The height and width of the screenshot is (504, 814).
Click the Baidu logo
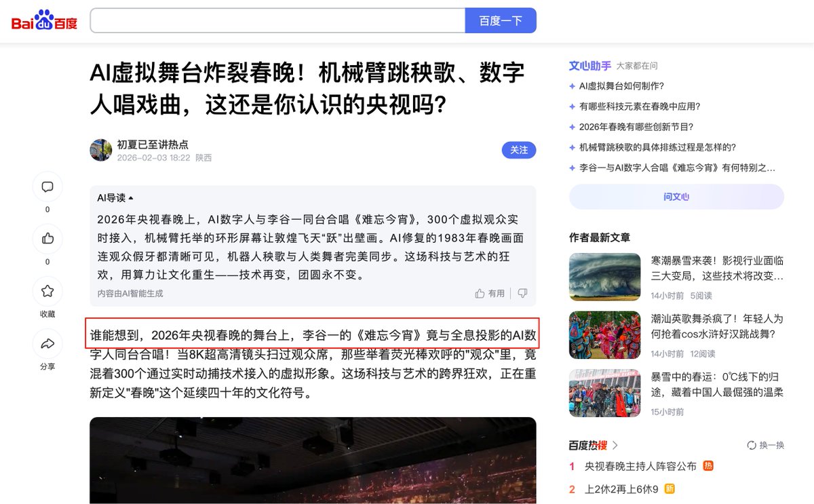tap(44, 20)
